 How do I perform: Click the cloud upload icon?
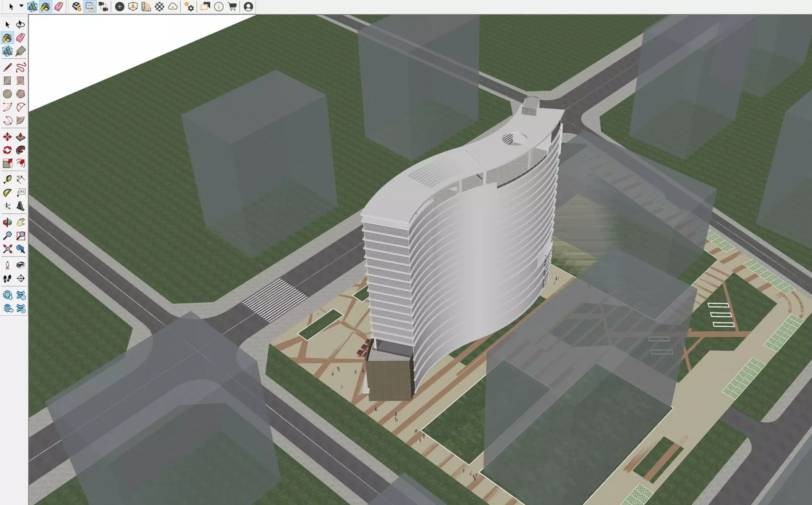[x=173, y=6]
